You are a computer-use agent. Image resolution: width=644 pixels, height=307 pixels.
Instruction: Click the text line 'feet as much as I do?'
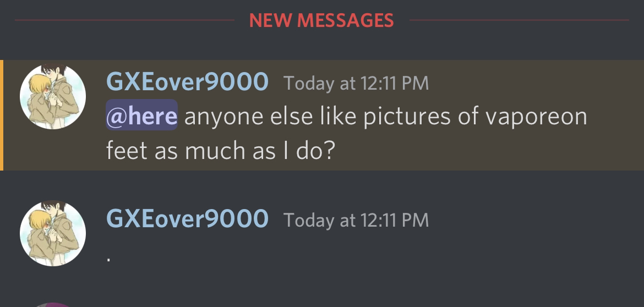221,150
